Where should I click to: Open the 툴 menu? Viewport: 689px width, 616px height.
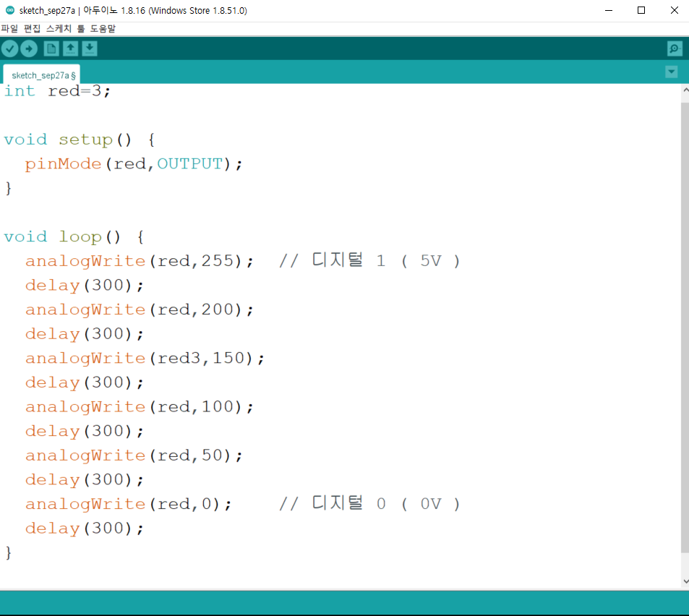tap(81, 29)
